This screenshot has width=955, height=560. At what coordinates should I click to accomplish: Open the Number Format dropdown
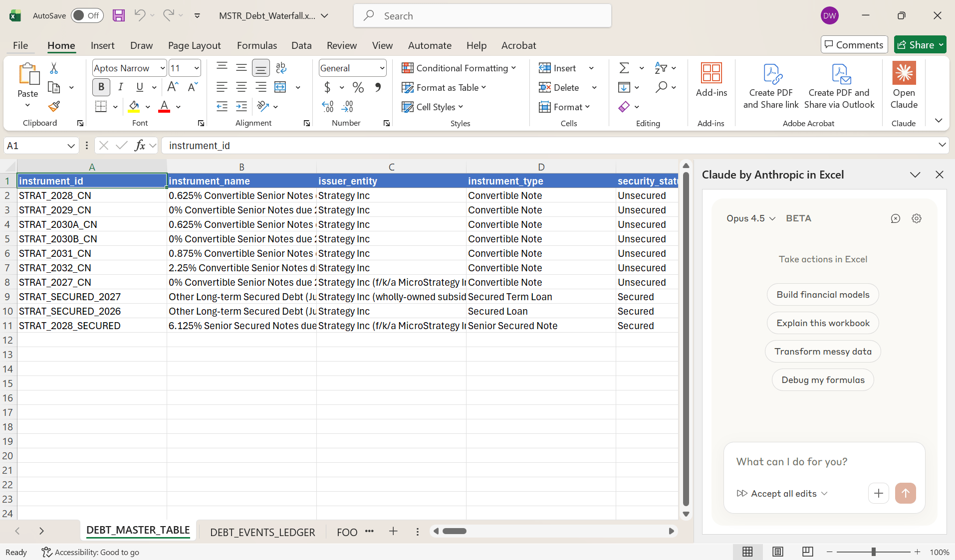pos(382,68)
